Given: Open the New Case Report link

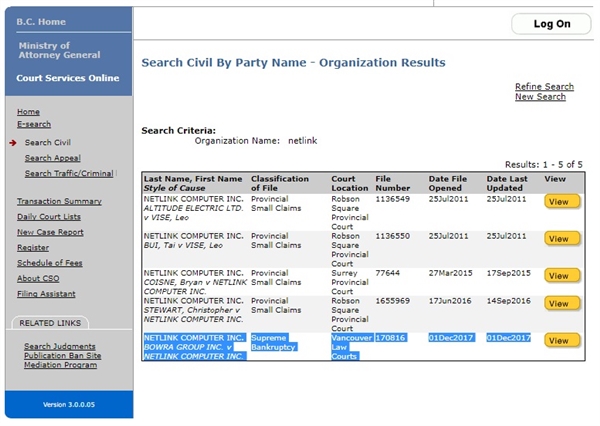Looking at the screenshot, I should click(50, 232).
